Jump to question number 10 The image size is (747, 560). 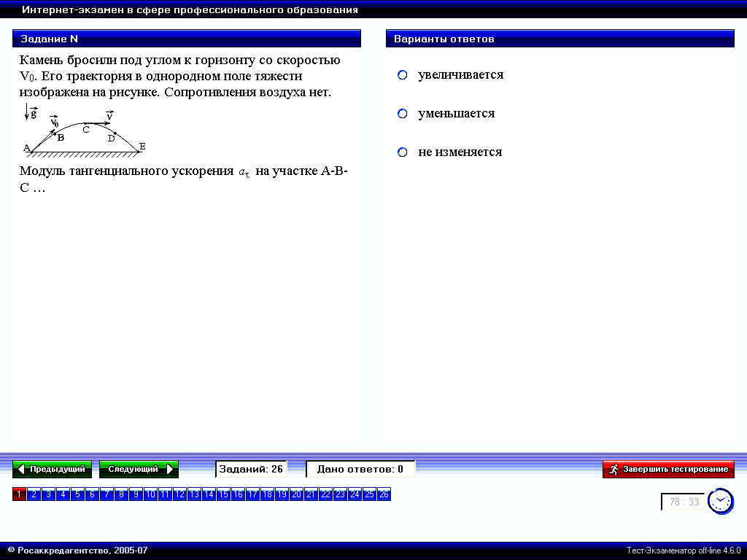[x=150, y=494]
